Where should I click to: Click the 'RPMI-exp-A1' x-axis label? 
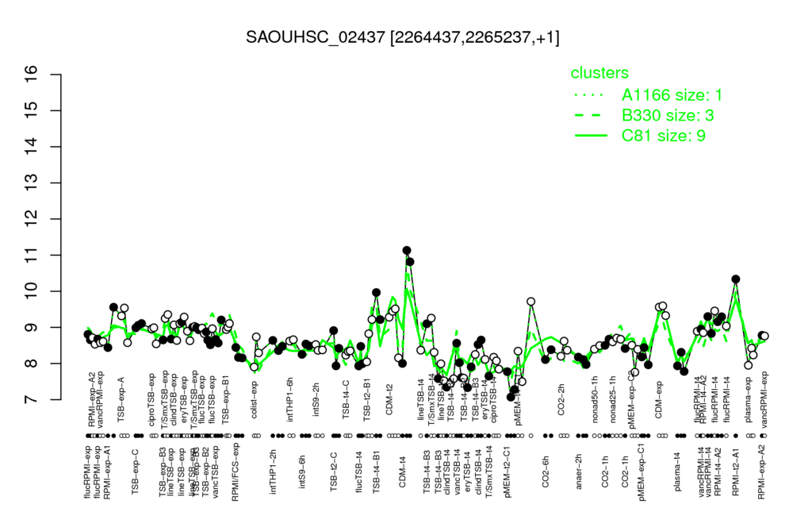tap(107, 473)
